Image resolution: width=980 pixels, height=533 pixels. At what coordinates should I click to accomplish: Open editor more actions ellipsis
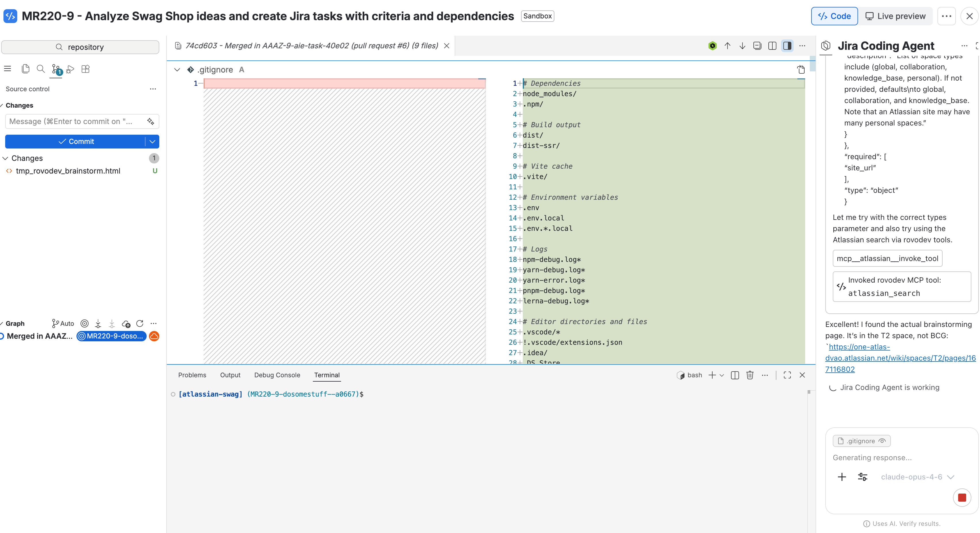[802, 46]
